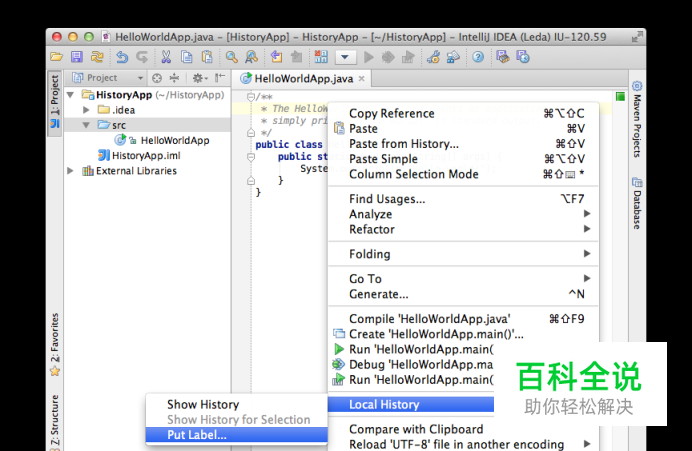Toggle the Z: Structure tool window
692x451 pixels.
(54, 421)
